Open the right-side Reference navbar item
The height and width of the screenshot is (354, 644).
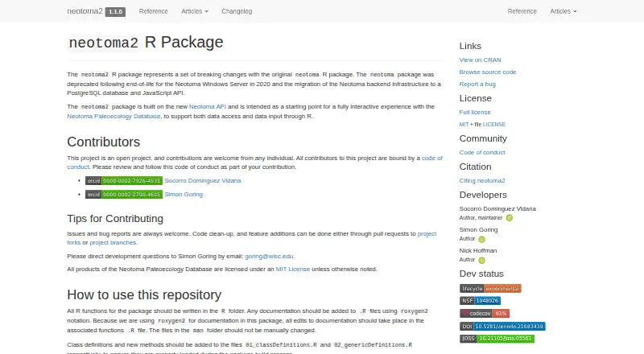[522, 11]
